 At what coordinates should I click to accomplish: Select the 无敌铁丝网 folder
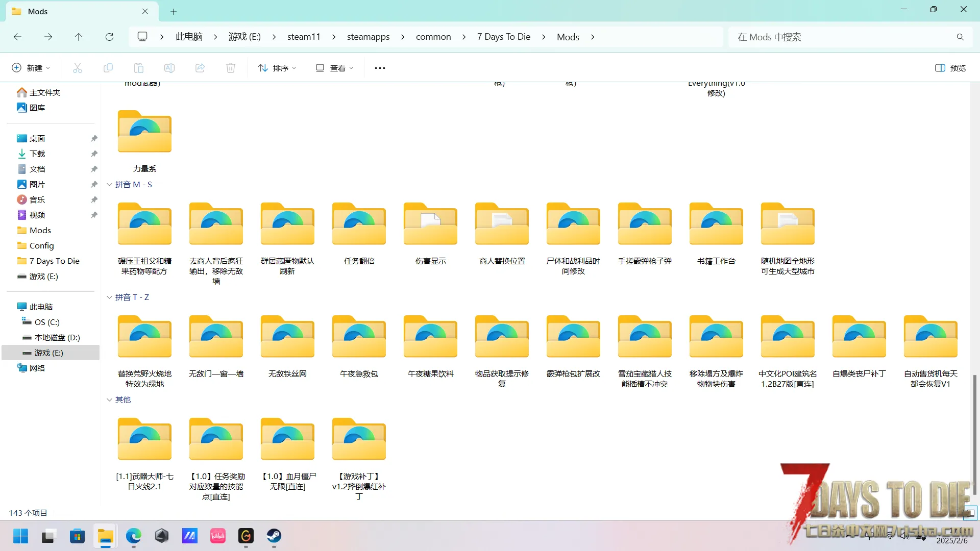pos(287,346)
